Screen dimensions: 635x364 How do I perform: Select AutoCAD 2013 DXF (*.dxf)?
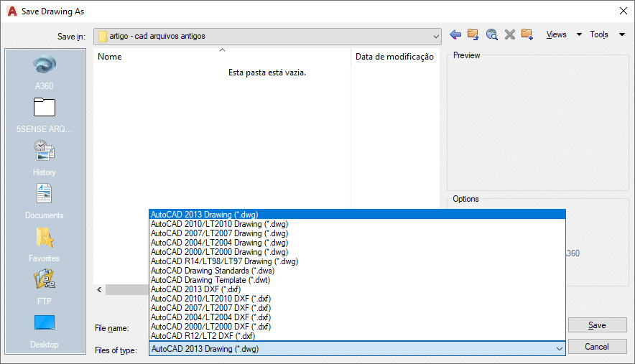point(357,289)
